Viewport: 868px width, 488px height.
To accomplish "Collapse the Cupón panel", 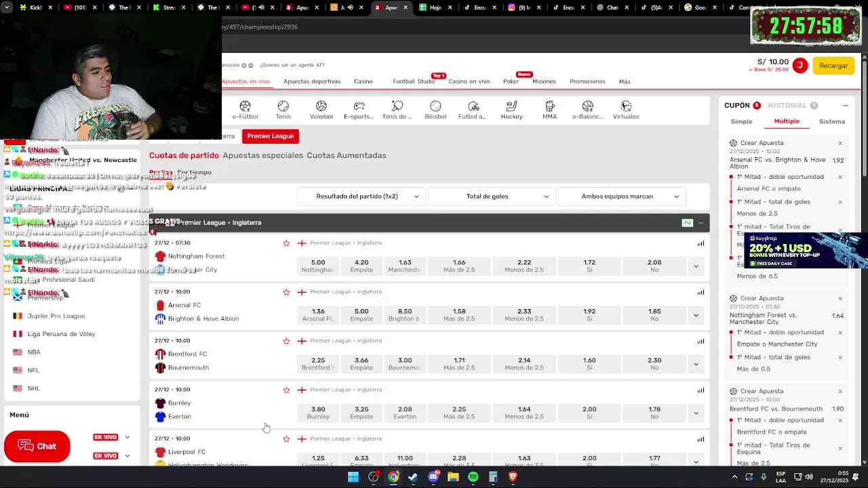I will pyautogui.click(x=846, y=106).
